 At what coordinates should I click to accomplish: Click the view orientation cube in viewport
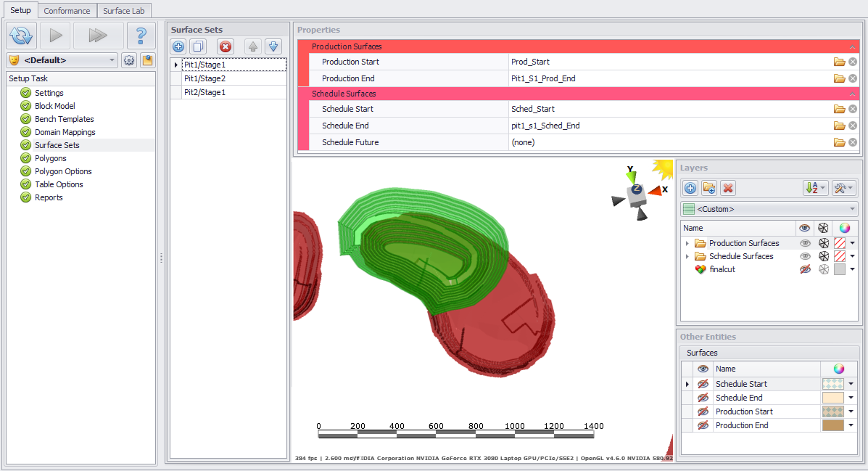coord(637,194)
